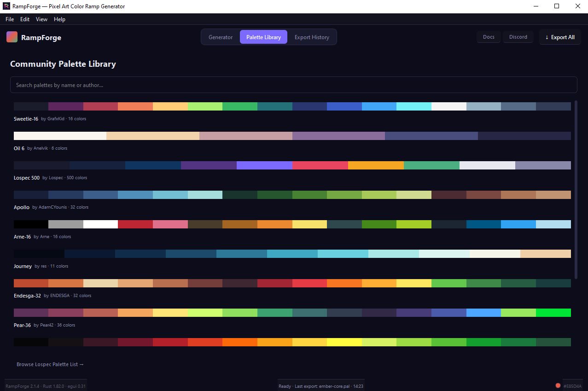Viewport: 588px width, 391px height.
Task: Click the Arne-16 palette name
Action: (x=22, y=237)
